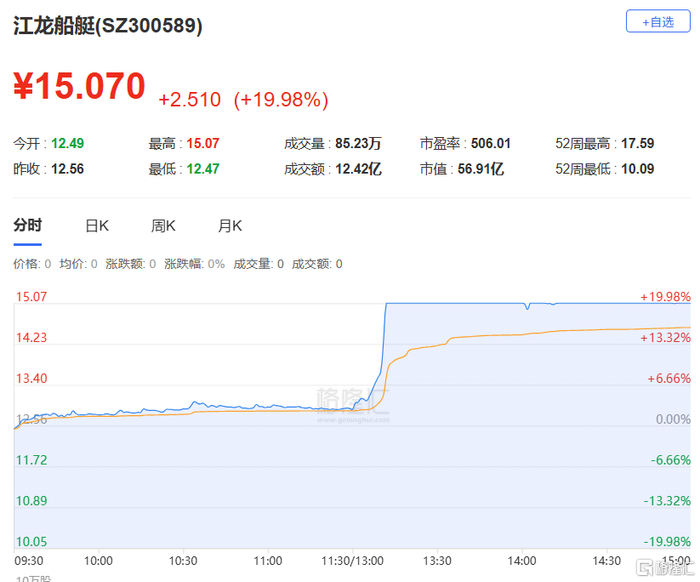
Task: Click the -19.98% axis label
Action: 667,542
